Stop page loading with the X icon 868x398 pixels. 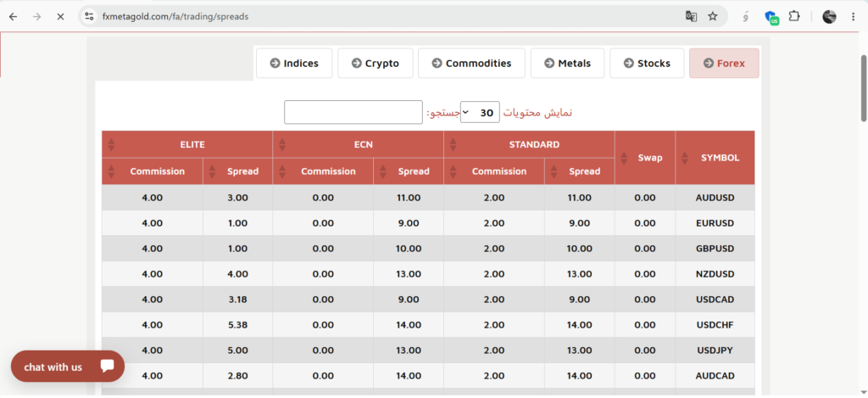60,17
